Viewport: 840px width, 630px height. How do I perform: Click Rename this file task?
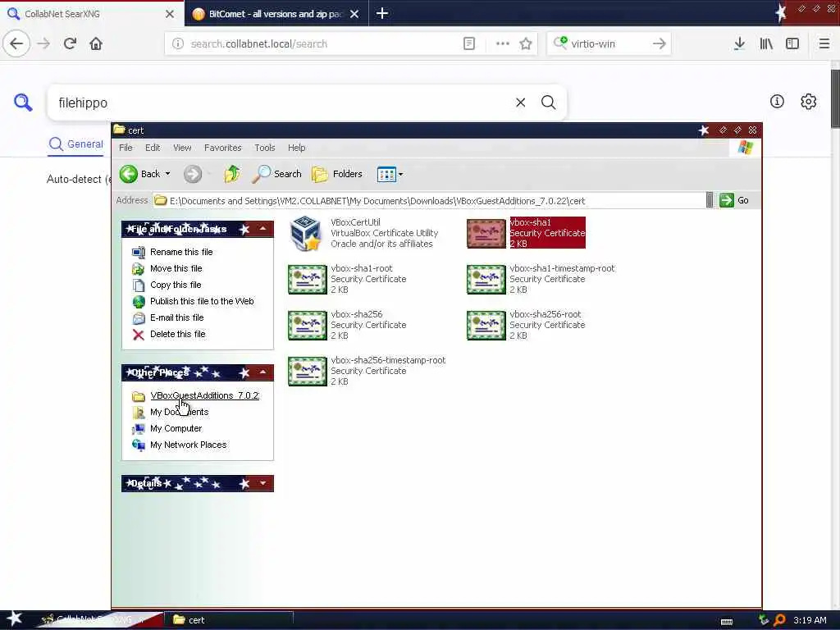181,252
